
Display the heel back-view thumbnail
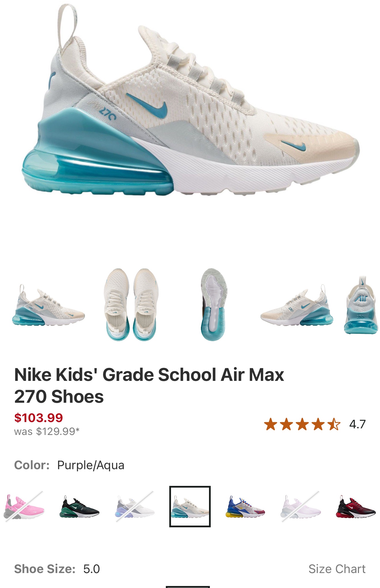pos(361,305)
